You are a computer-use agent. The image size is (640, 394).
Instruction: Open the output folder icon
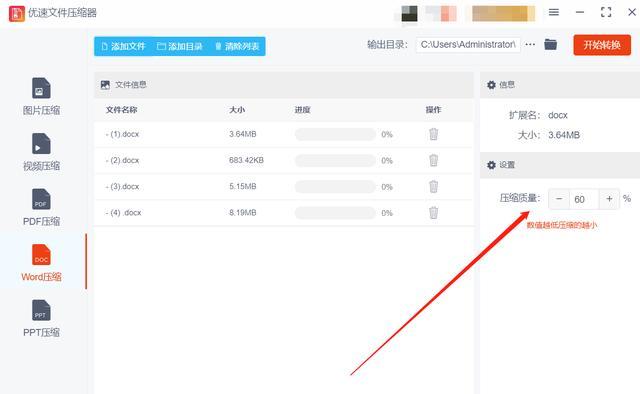tap(551, 44)
